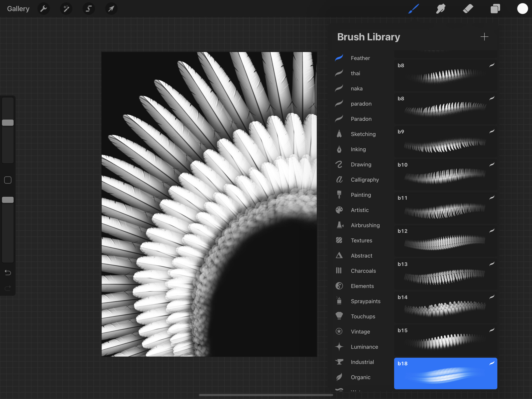Activate the Selection tool
Image resolution: width=532 pixels, height=399 pixels.
click(x=89, y=9)
